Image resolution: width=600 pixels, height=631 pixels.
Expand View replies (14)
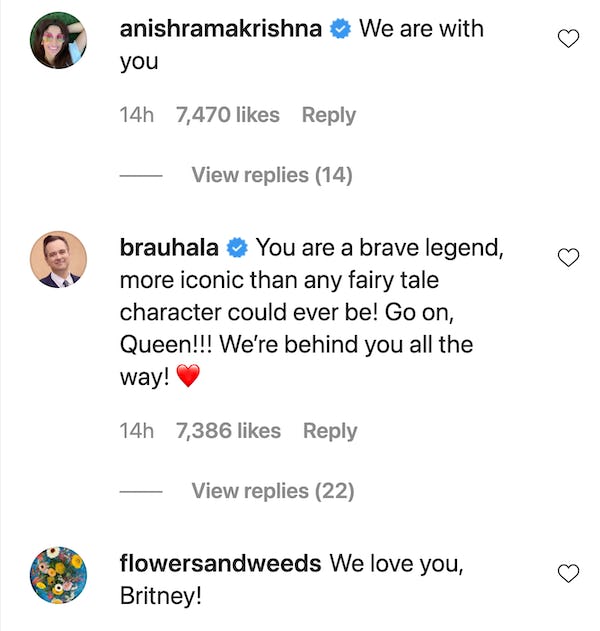tap(271, 175)
